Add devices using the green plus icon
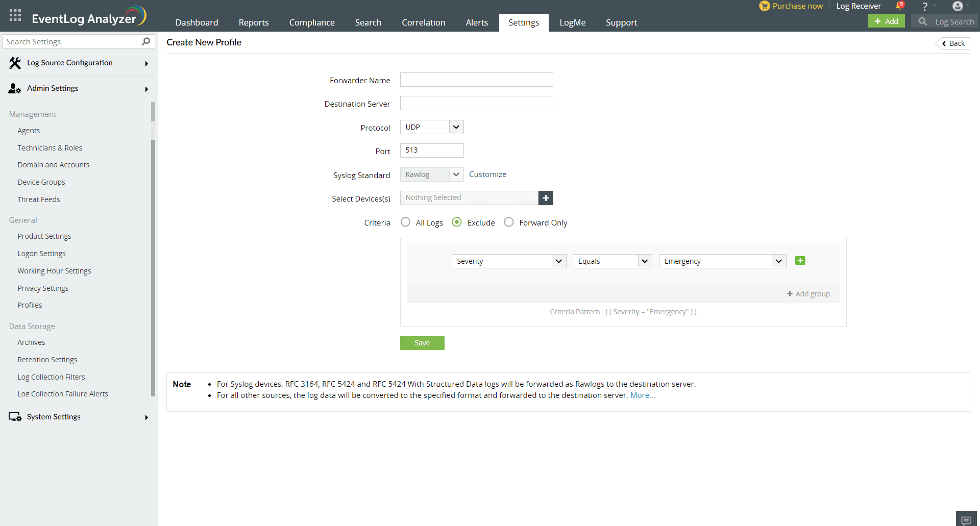The height and width of the screenshot is (526, 980). [546, 198]
